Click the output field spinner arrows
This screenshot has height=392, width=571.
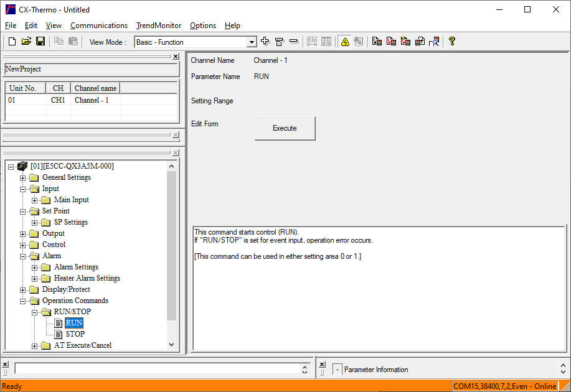pos(305,370)
